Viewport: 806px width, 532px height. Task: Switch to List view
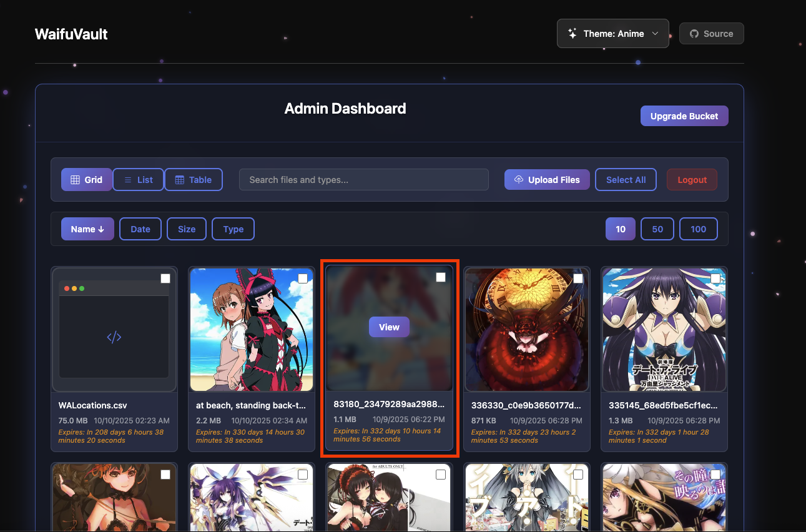(138, 180)
